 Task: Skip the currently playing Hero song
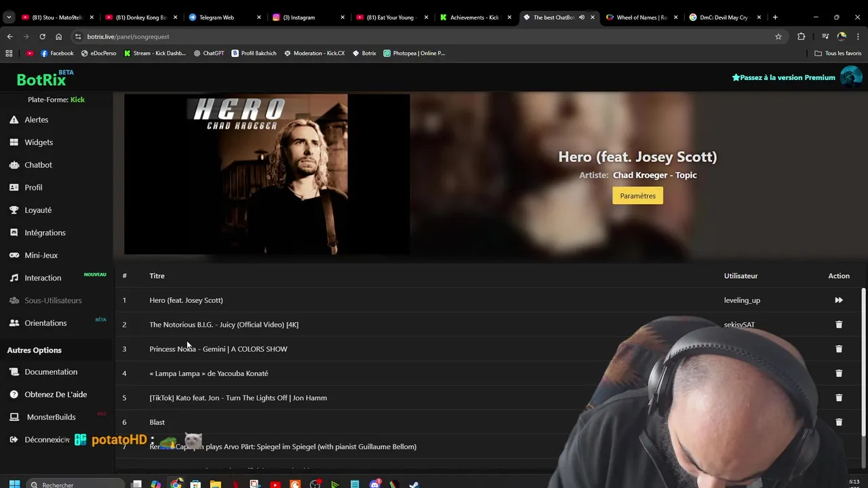pyautogui.click(x=839, y=300)
